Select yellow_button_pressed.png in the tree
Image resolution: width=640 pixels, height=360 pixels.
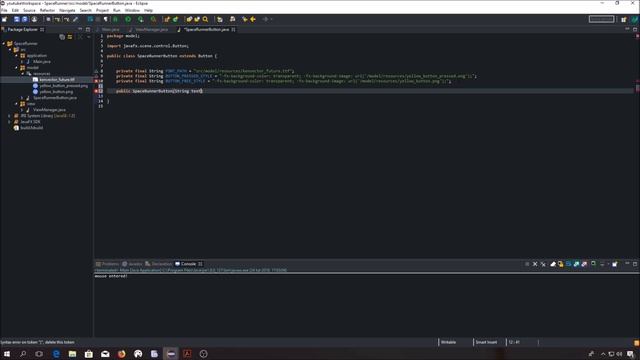tap(63, 86)
